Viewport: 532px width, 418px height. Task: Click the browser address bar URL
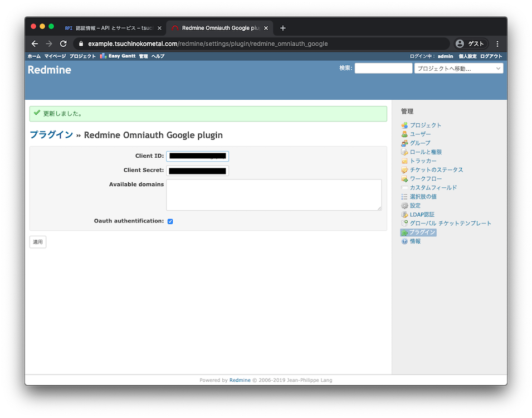[x=208, y=44]
